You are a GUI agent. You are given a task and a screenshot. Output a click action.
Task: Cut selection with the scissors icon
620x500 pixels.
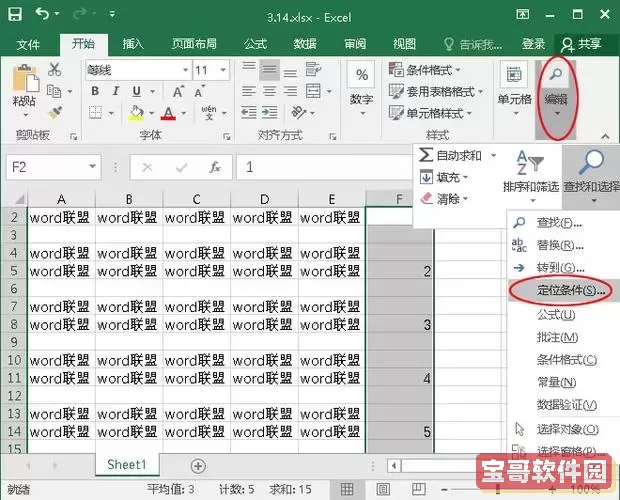tap(55, 70)
